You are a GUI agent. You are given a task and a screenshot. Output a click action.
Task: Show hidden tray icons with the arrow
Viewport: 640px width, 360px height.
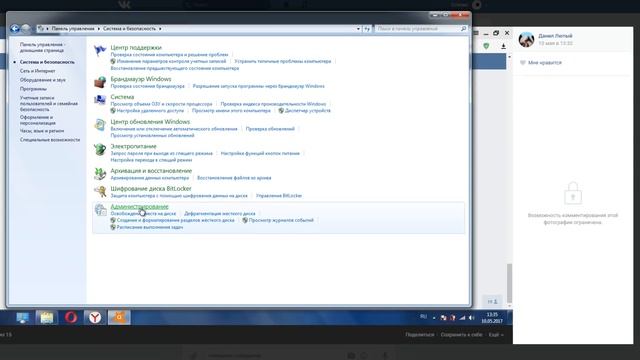(434, 318)
